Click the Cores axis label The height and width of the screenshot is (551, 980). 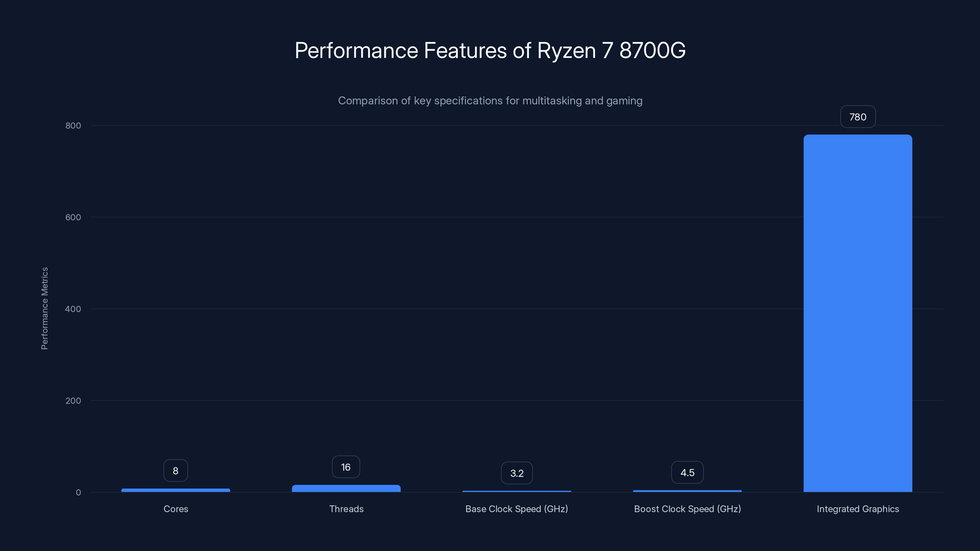coord(176,509)
